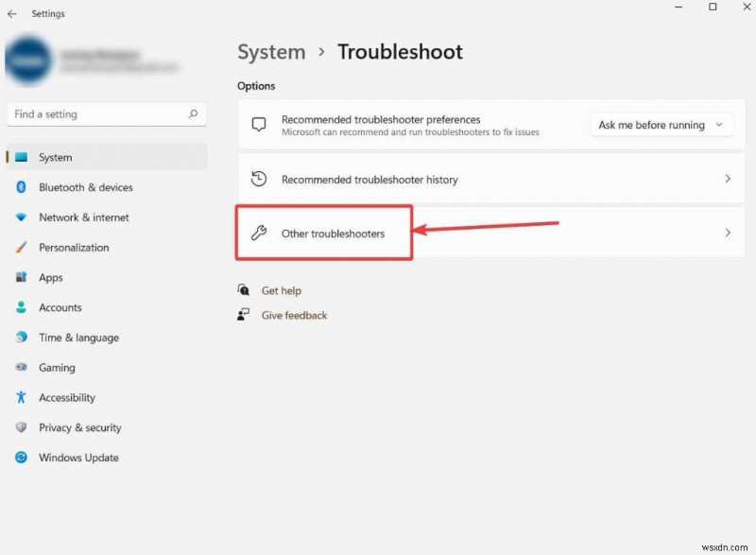Select Time & language from the sidebar
This screenshot has height=555, width=756.
(x=21, y=338)
